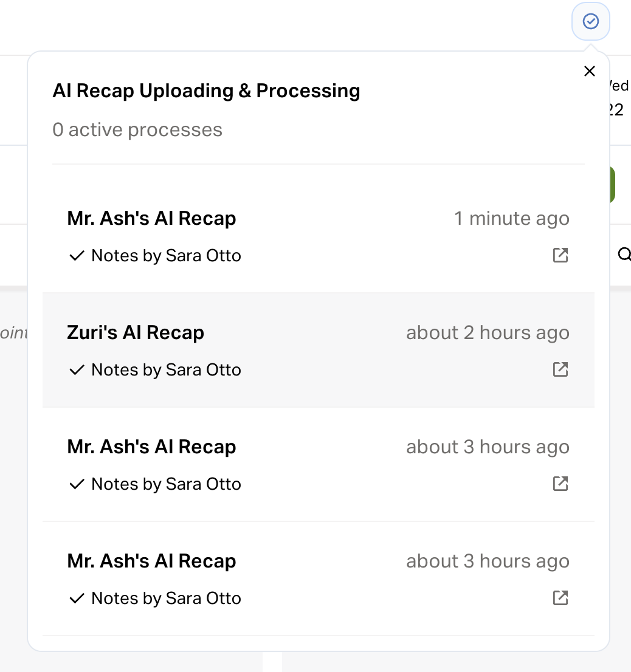Open external link icon for Zuri's AI Recap
This screenshot has width=631, height=672.
click(560, 369)
